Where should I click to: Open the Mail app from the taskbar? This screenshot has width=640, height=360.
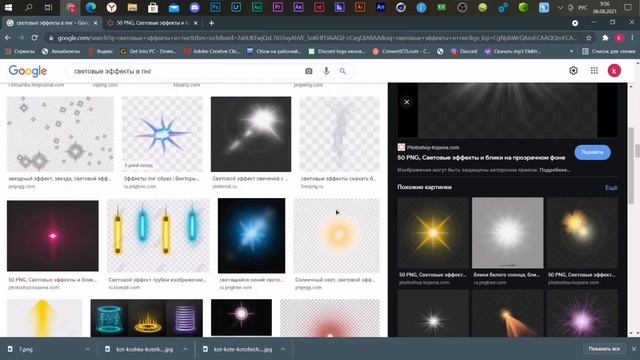(x=174, y=7)
